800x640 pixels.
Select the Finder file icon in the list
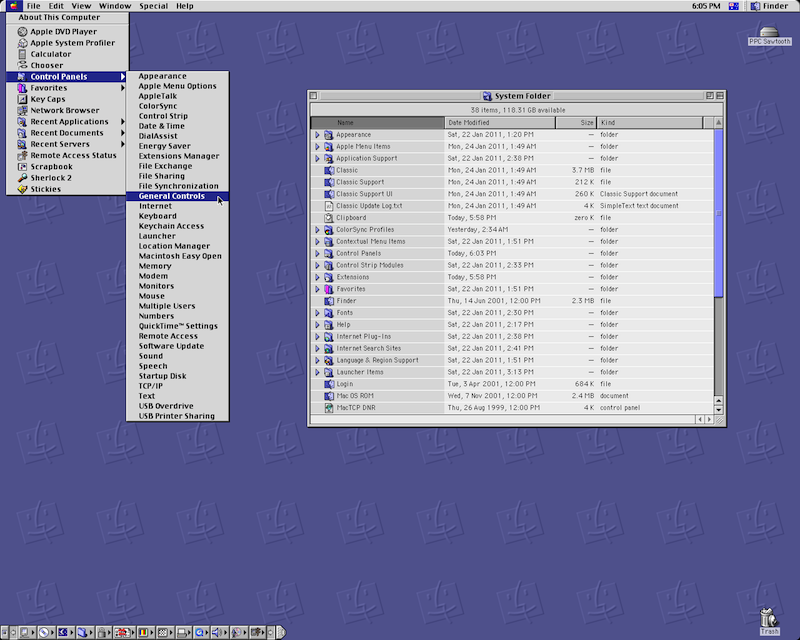pyautogui.click(x=328, y=301)
